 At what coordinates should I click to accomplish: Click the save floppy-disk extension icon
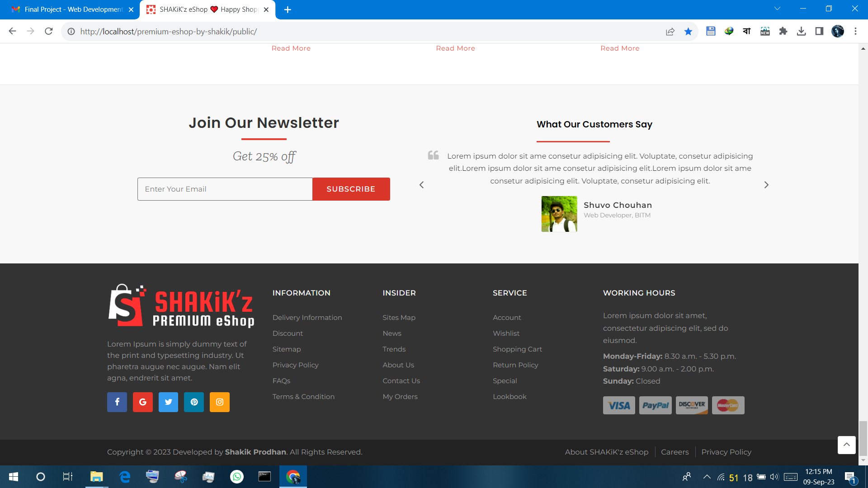coord(711,31)
